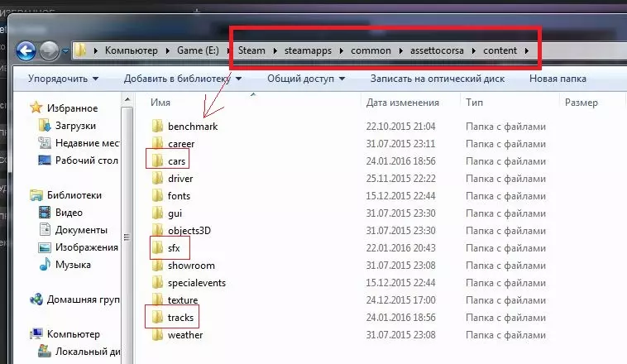Viewport: 627px width, 364px height.
Task: Select the fonts folder icon
Action: click(157, 195)
